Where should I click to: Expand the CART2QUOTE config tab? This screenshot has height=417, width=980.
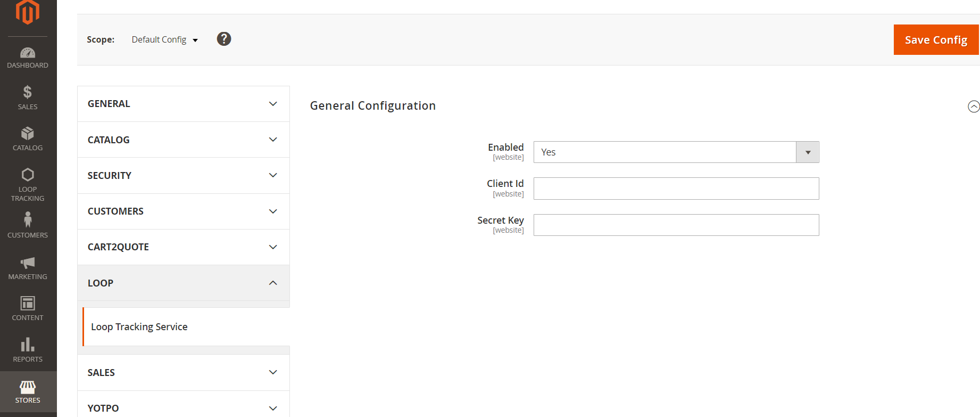[x=184, y=247]
